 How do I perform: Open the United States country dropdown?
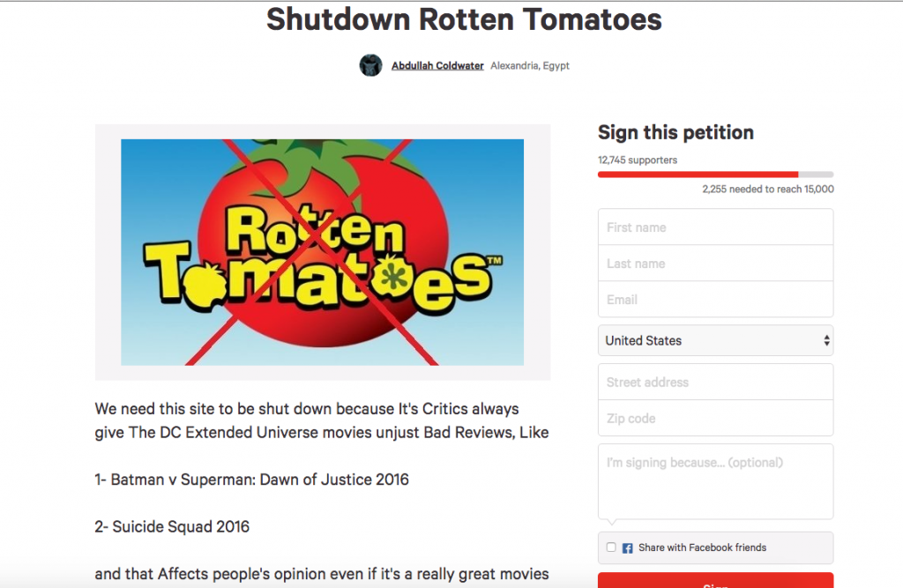point(715,340)
